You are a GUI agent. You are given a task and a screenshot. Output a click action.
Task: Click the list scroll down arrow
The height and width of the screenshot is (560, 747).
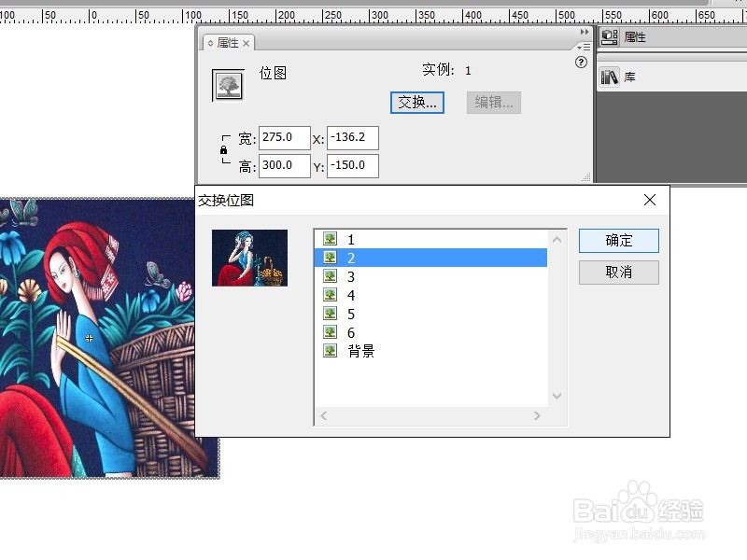pyautogui.click(x=557, y=396)
